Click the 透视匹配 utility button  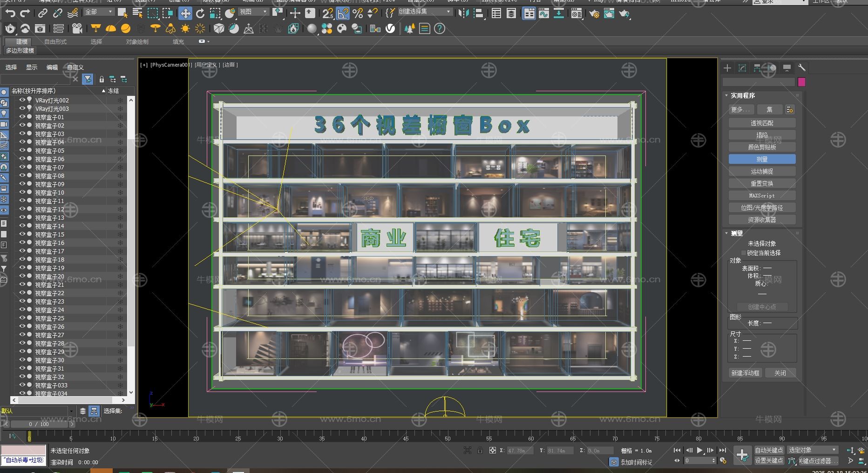pos(762,123)
